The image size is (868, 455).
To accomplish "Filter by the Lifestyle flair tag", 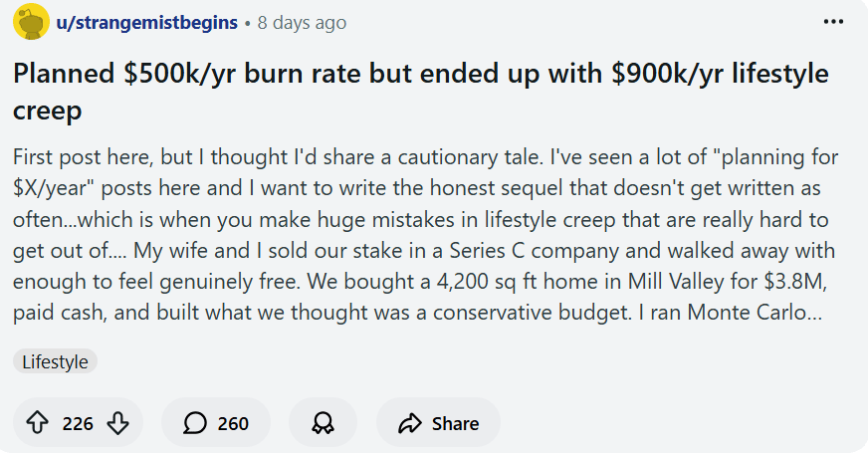I will click(x=55, y=362).
